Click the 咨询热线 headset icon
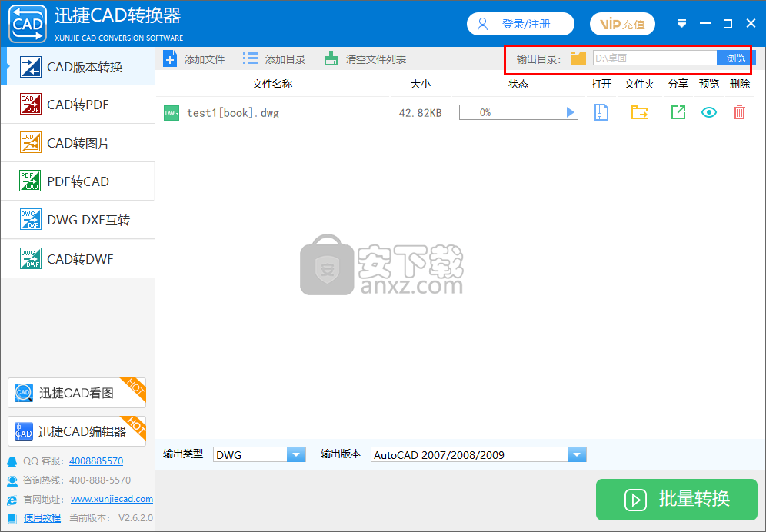The height and width of the screenshot is (532, 766). tap(12, 480)
